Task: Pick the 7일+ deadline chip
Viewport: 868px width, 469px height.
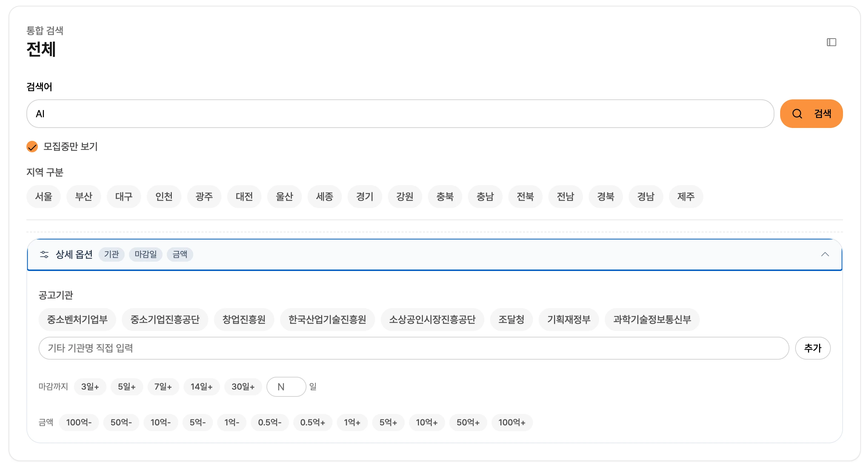Action: (163, 387)
